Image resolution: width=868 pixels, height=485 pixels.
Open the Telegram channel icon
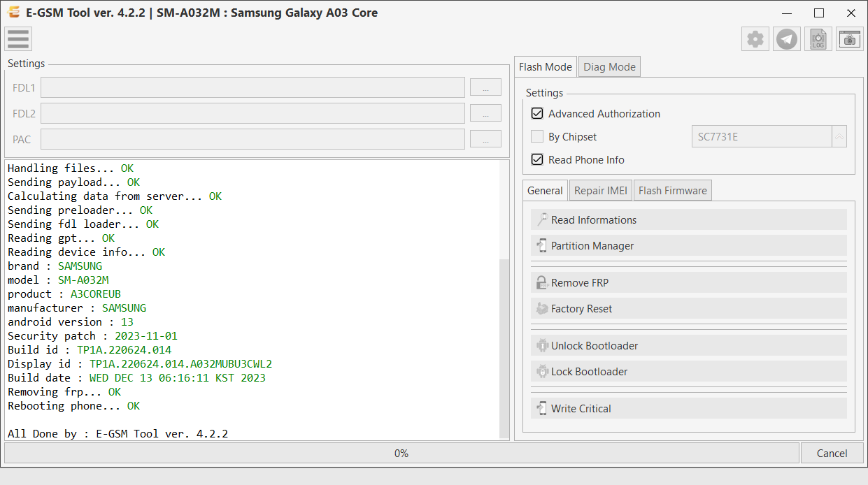[787, 39]
